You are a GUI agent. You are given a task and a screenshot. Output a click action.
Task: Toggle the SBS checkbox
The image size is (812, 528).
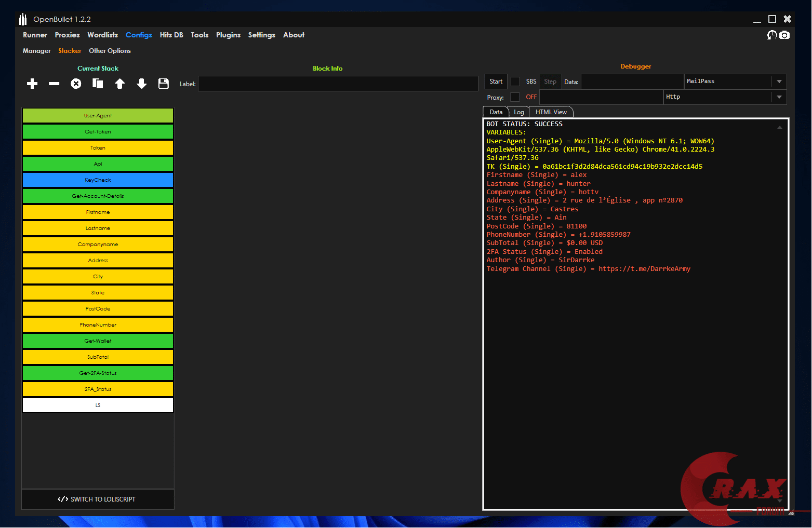coord(515,82)
